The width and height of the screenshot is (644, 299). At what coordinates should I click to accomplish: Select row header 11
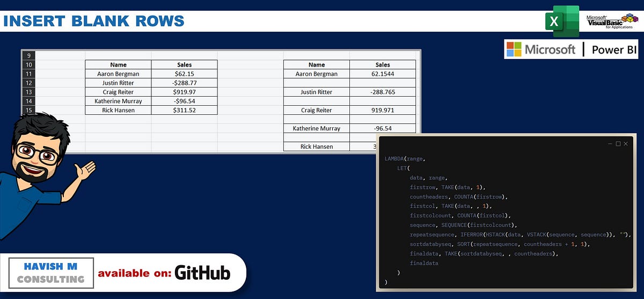point(28,74)
